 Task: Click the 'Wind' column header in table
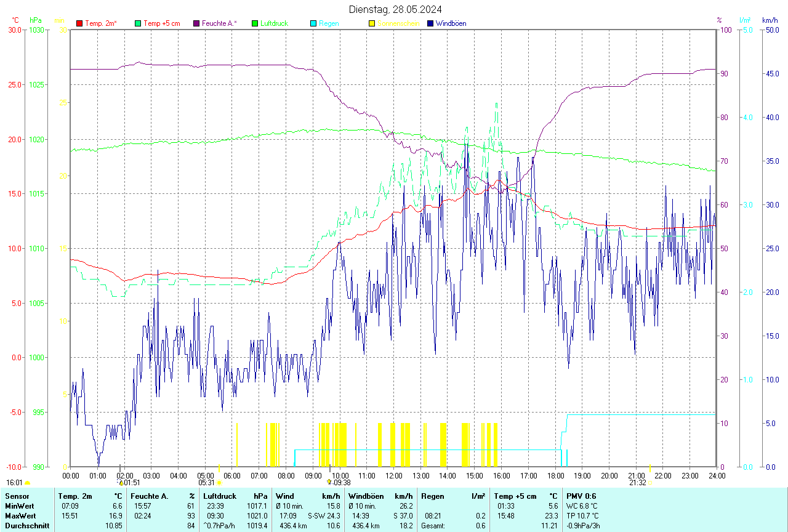click(285, 496)
